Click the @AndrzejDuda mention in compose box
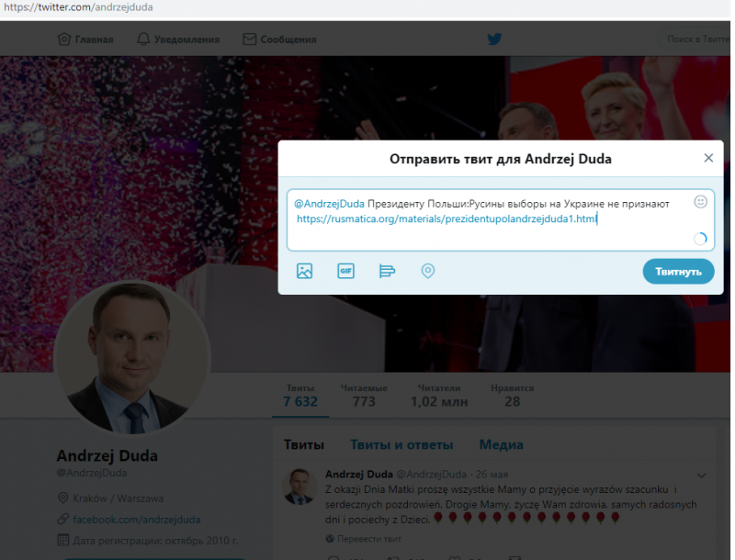This screenshot has width=735, height=560. pos(329,204)
